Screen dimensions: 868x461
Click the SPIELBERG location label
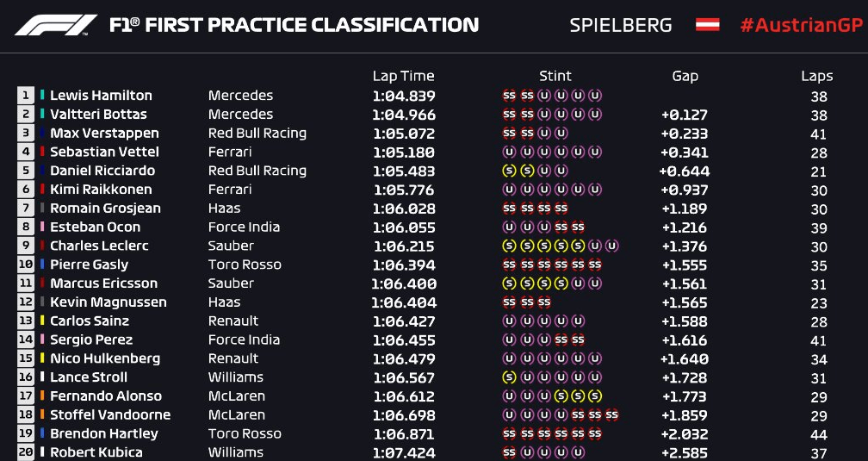click(x=621, y=26)
